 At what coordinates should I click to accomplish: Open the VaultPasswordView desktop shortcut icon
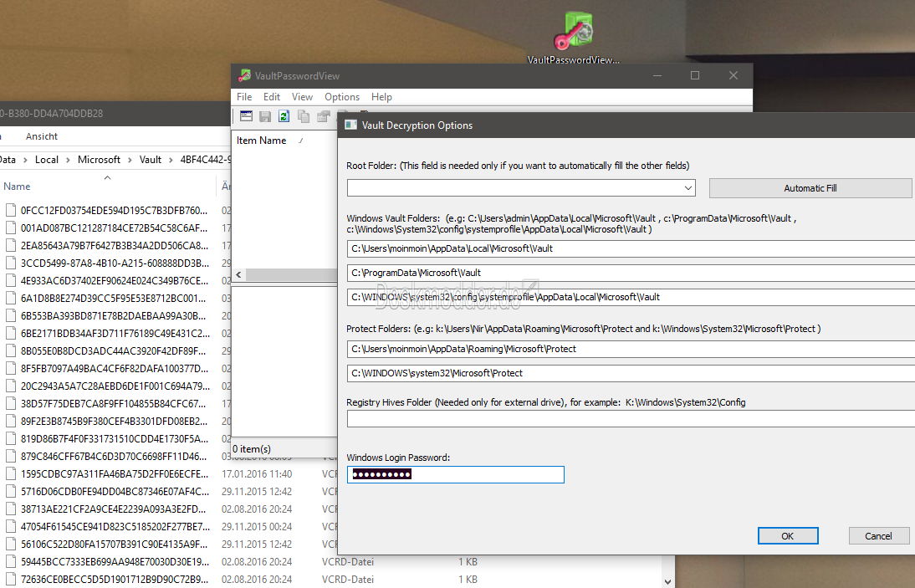(573, 31)
